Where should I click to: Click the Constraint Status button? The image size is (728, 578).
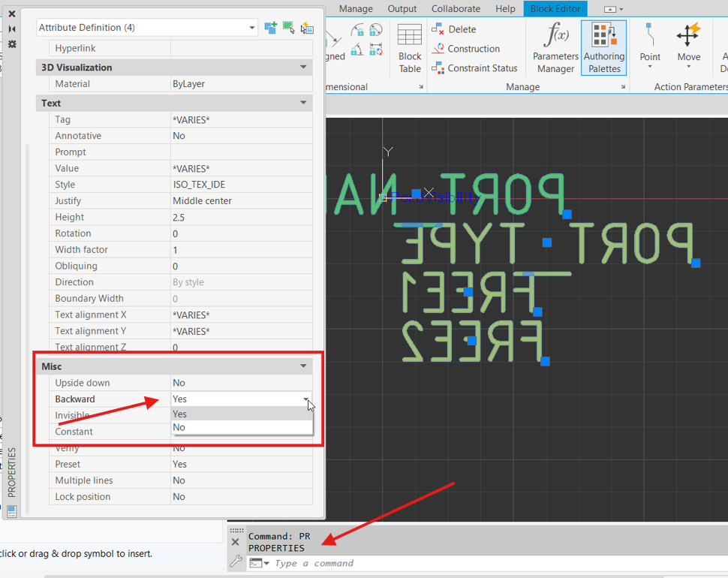click(x=475, y=68)
